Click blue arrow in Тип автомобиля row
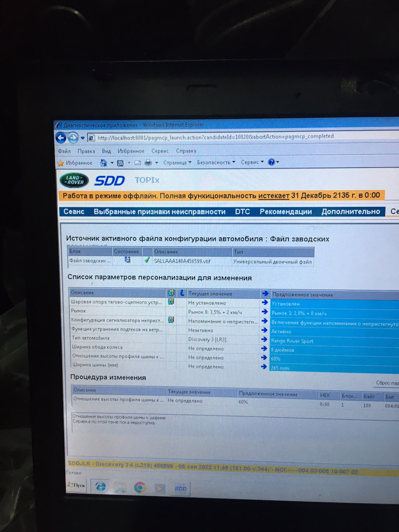The height and width of the screenshot is (532, 399). pos(265,340)
